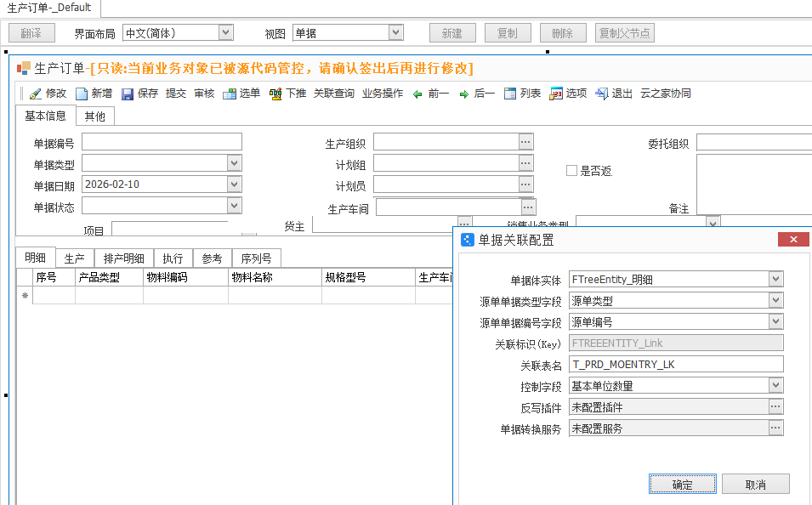Click the 取消 button in dialog
Image resolution: width=812 pixels, height=505 pixels.
point(755,485)
